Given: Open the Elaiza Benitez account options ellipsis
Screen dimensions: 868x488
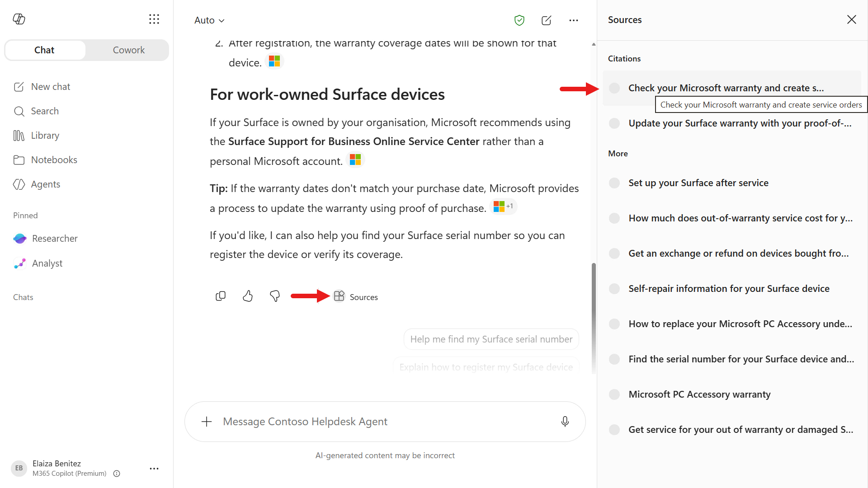Looking at the screenshot, I should point(154,469).
